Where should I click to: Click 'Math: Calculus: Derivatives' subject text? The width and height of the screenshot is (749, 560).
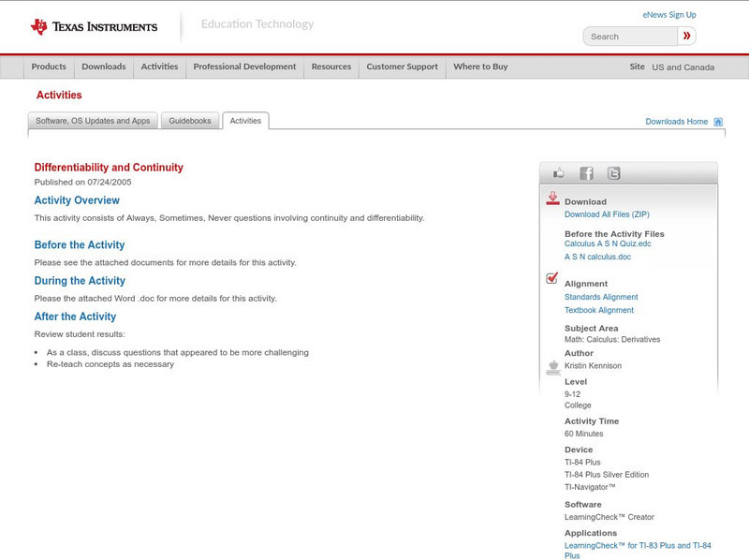612,340
